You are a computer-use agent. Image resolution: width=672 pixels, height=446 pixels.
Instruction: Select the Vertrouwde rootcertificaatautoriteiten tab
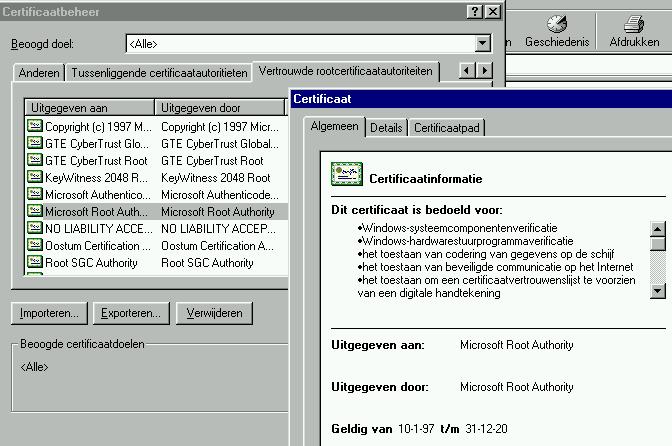click(x=345, y=71)
